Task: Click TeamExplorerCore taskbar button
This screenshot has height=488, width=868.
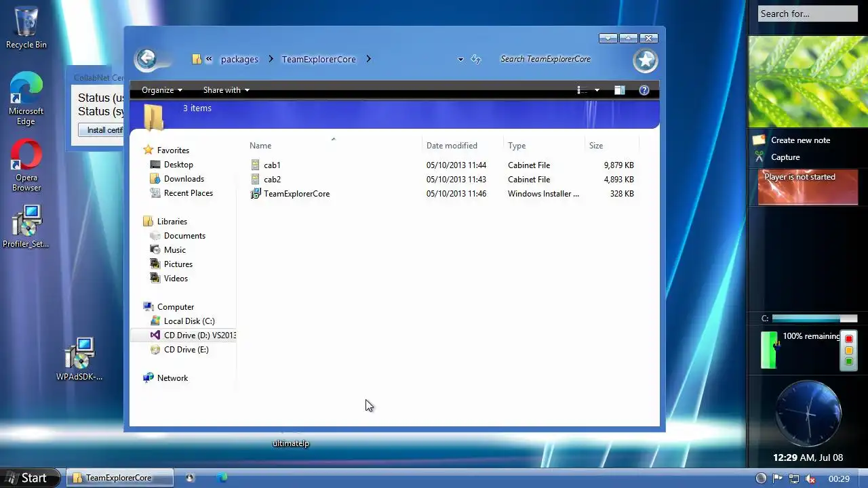Action: (x=119, y=478)
